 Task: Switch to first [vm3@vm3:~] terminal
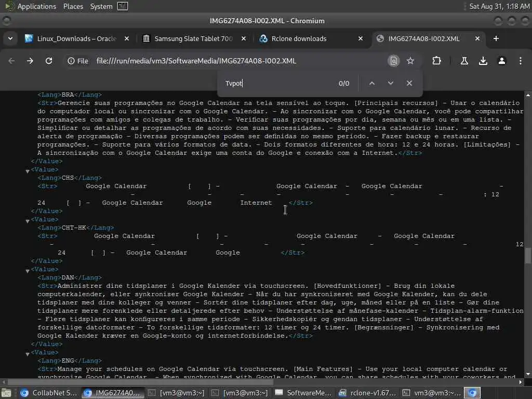(176, 393)
